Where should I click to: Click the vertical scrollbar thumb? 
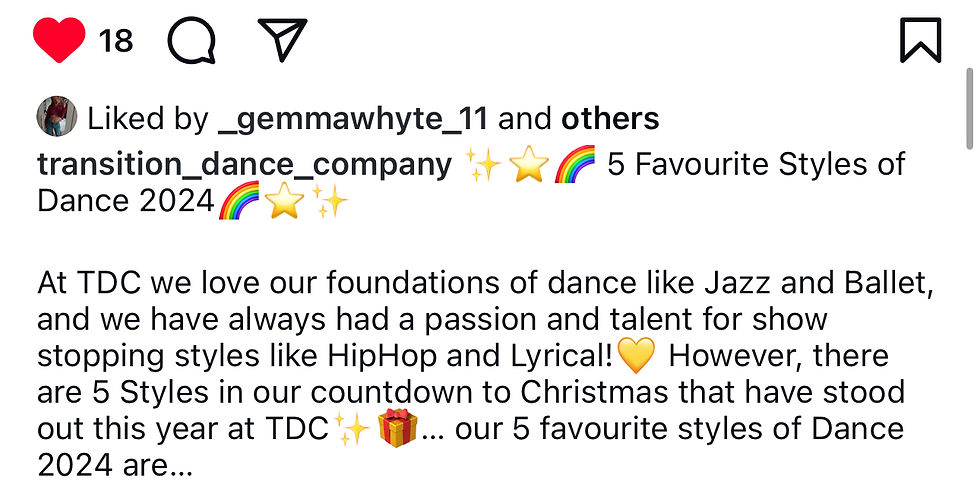coord(969,108)
